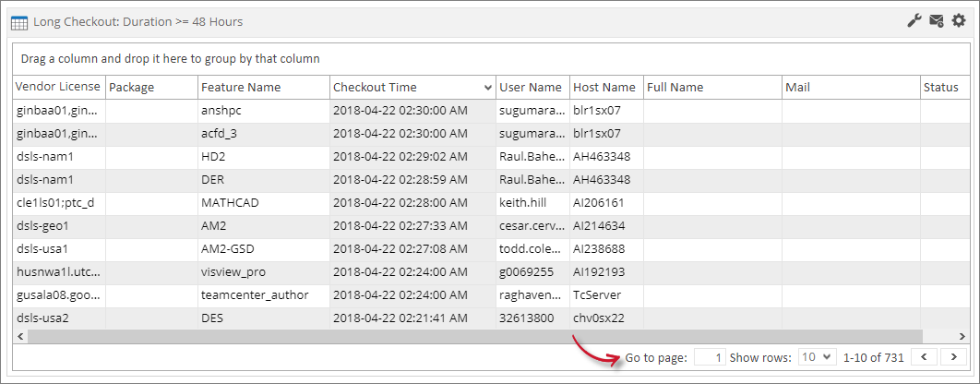This screenshot has width=980, height=384.
Task: Click checkout time 2018-04-22 02:28:59 AM
Action: click(412, 180)
